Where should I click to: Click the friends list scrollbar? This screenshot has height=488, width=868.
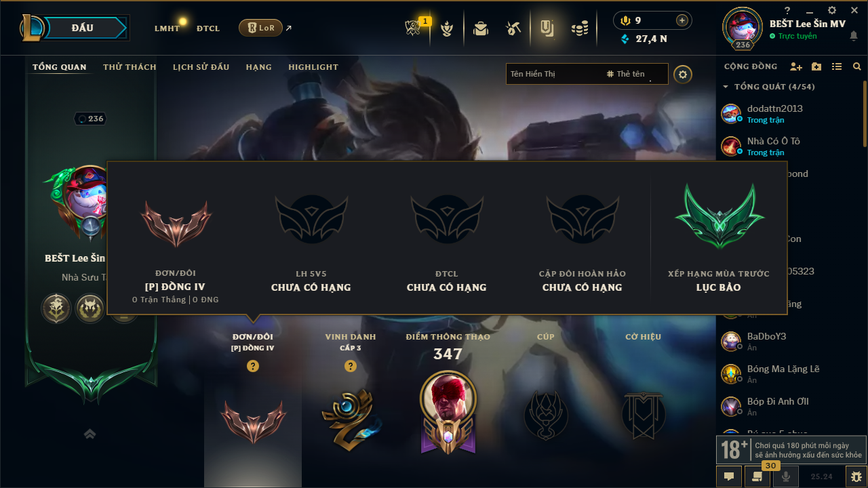[x=865, y=112]
